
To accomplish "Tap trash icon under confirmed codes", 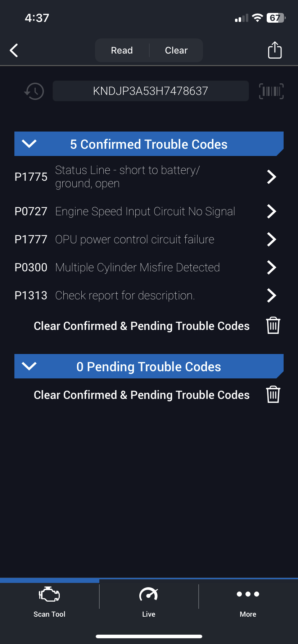I will [273, 326].
